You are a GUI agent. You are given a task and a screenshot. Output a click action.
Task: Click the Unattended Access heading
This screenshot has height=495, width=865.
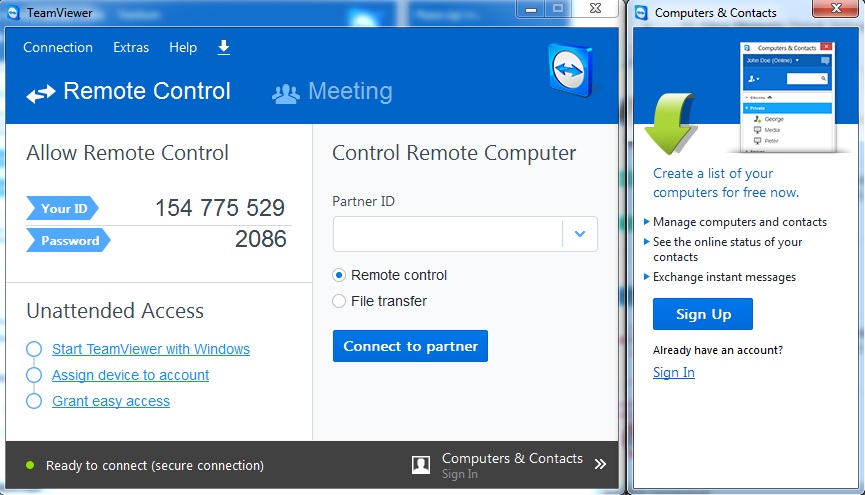click(115, 311)
